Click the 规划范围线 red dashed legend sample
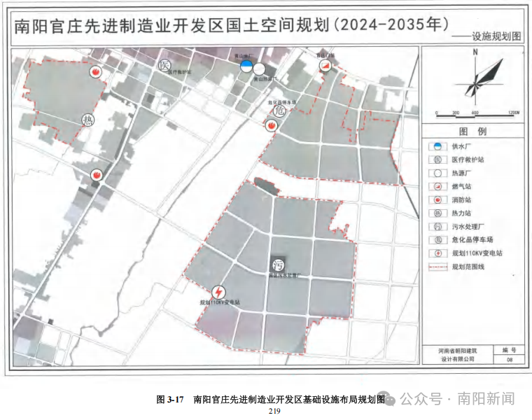Screen dimensions: 532x420 436,267
